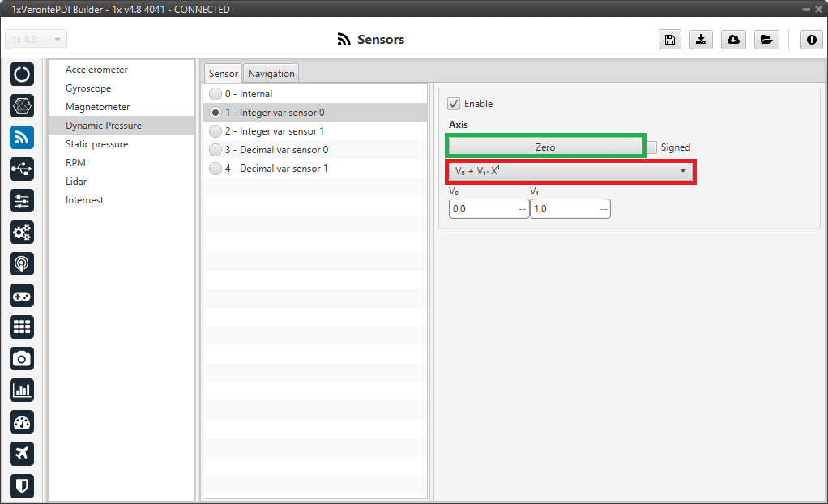Click the cloud download icon in toolbar
The width and height of the screenshot is (828, 504).
pos(733,40)
